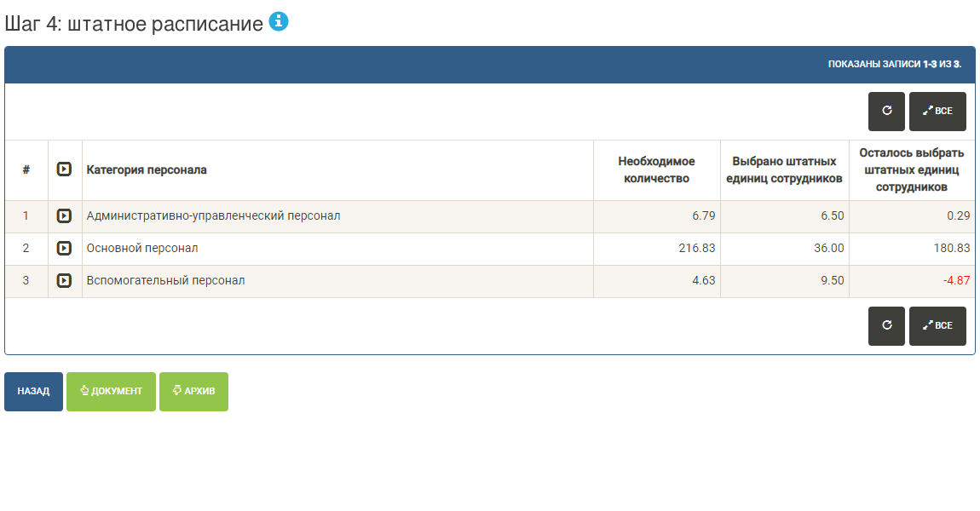Click the top refresh icon button
Viewport: 980px width, 511px height.
click(x=886, y=111)
